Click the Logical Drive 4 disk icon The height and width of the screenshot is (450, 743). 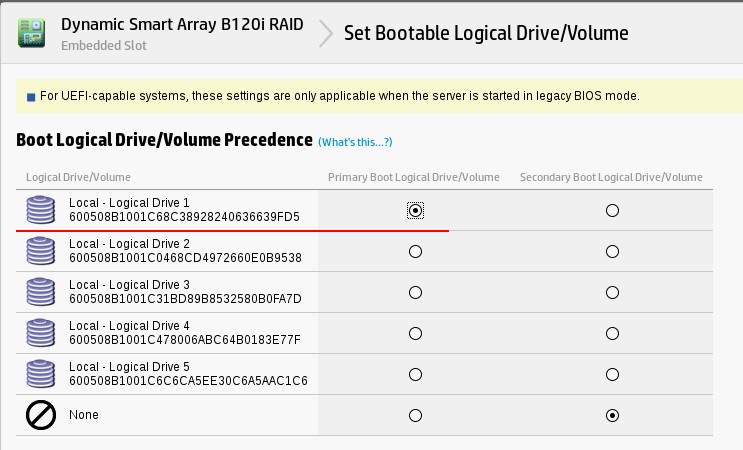coord(40,333)
